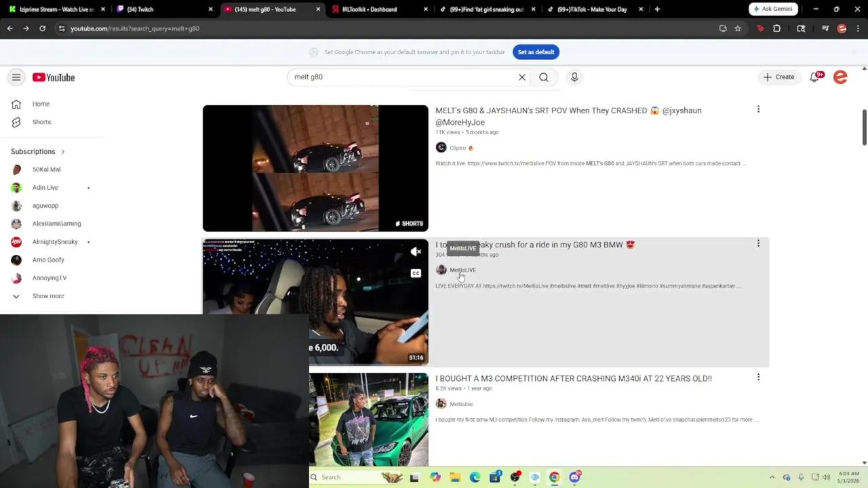Open the green BMW M3 thumbnail
This screenshot has height=488, width=868.
[x=369, y=420]
